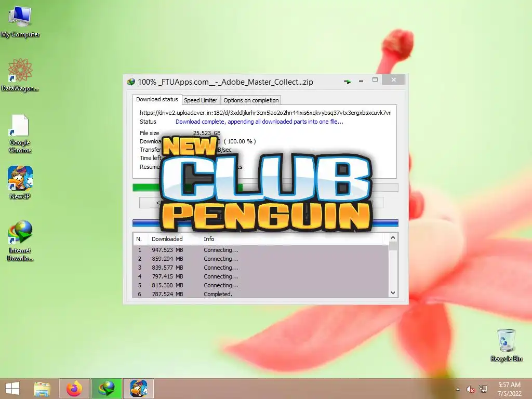Minimize the download dialog

[x=361, y=81]
